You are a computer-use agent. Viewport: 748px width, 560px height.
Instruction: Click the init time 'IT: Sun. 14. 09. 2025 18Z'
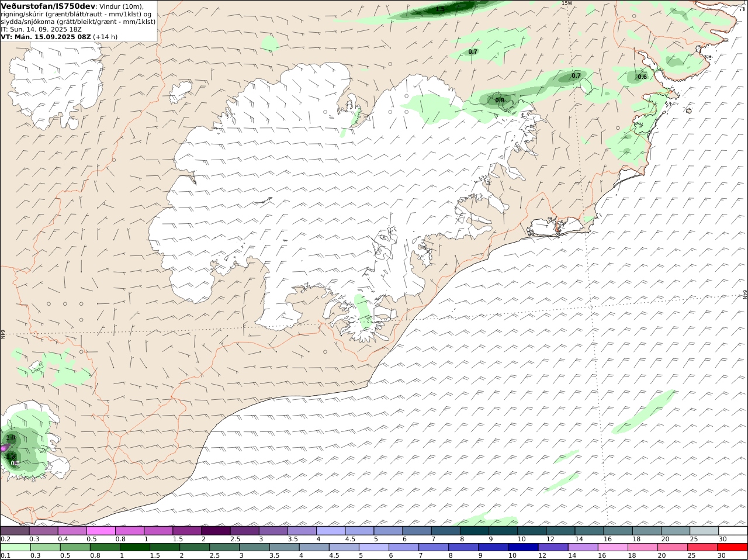[x=41, y=29]
